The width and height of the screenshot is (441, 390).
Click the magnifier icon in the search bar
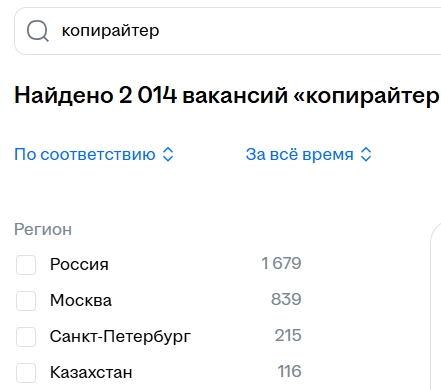[38, 31]
